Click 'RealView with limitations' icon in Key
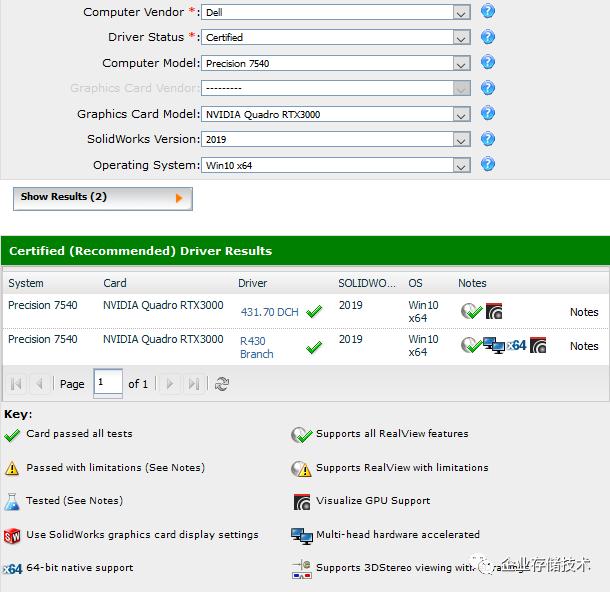The width and height of the screenshot is (610, 592). pyautogui.click(x=301, y=469)
